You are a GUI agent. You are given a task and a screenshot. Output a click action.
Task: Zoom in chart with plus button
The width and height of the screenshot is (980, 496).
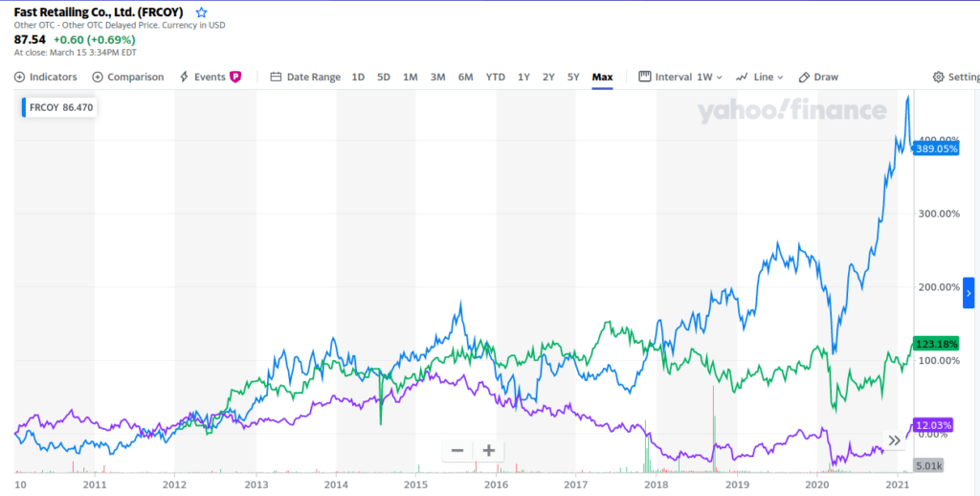(488, 450)
